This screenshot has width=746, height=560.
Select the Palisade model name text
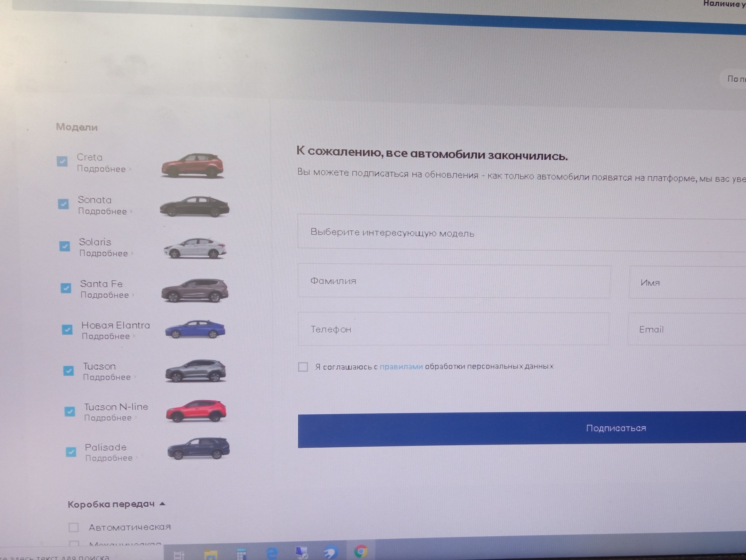pyautogui.click(x=106, y=447)
